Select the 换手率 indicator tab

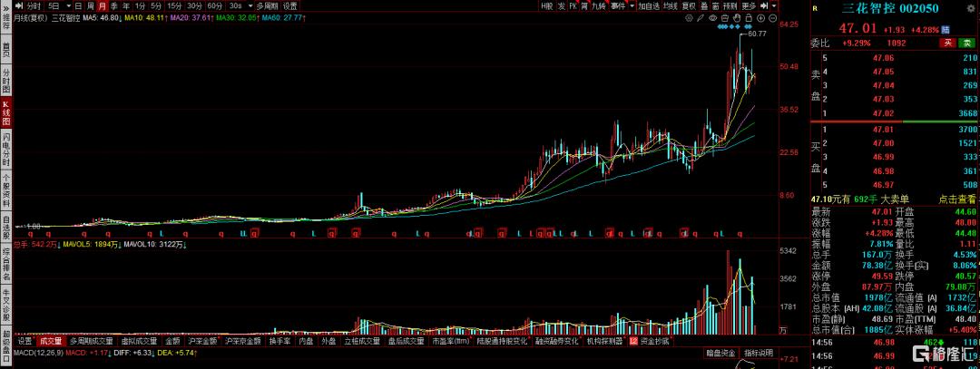(x=280, y=342)
